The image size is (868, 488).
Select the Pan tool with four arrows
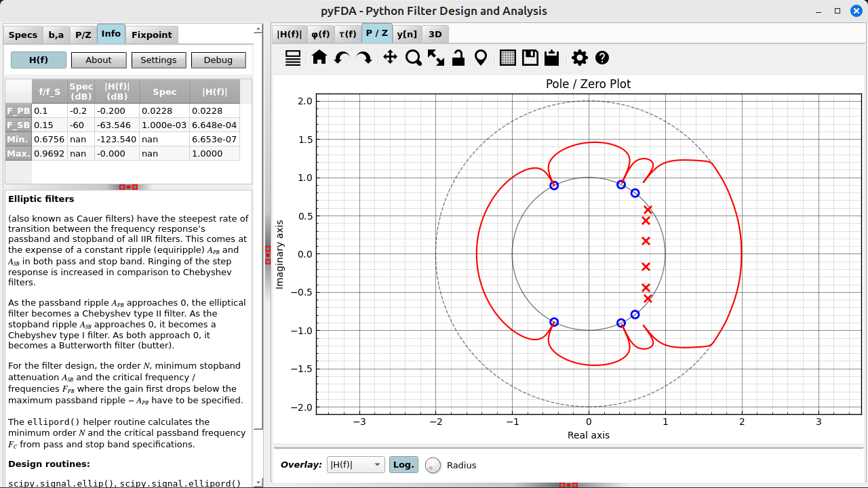[x=390, y=58]
